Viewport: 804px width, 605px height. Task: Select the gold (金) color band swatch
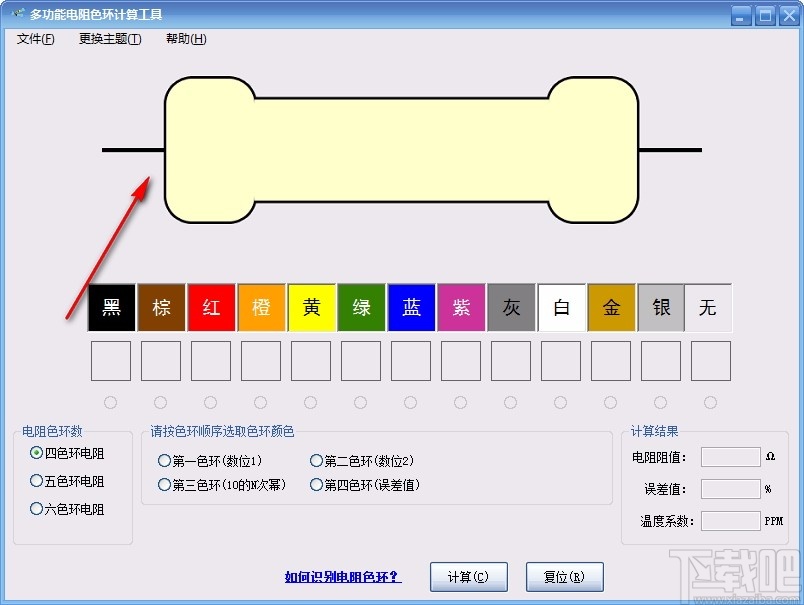611,308
